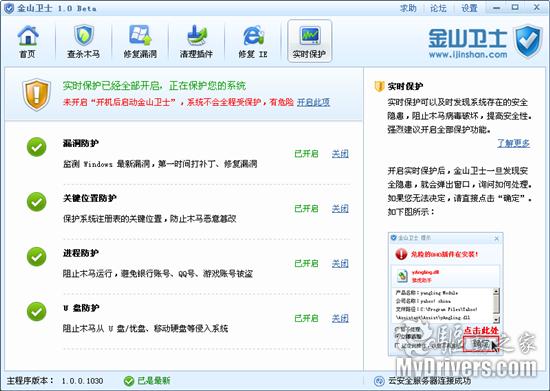Click the example popup dialog thumbnail

click(x=446, y=294)
